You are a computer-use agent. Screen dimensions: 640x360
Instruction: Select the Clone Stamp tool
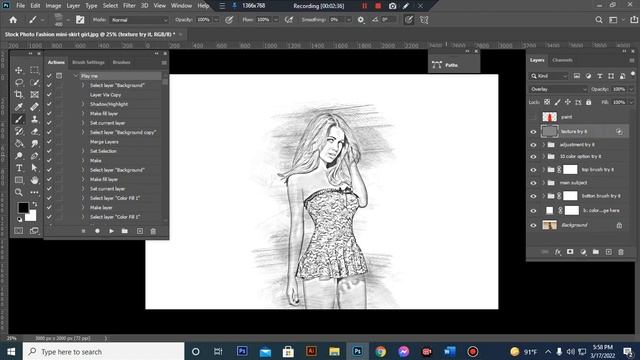(34, 119)
